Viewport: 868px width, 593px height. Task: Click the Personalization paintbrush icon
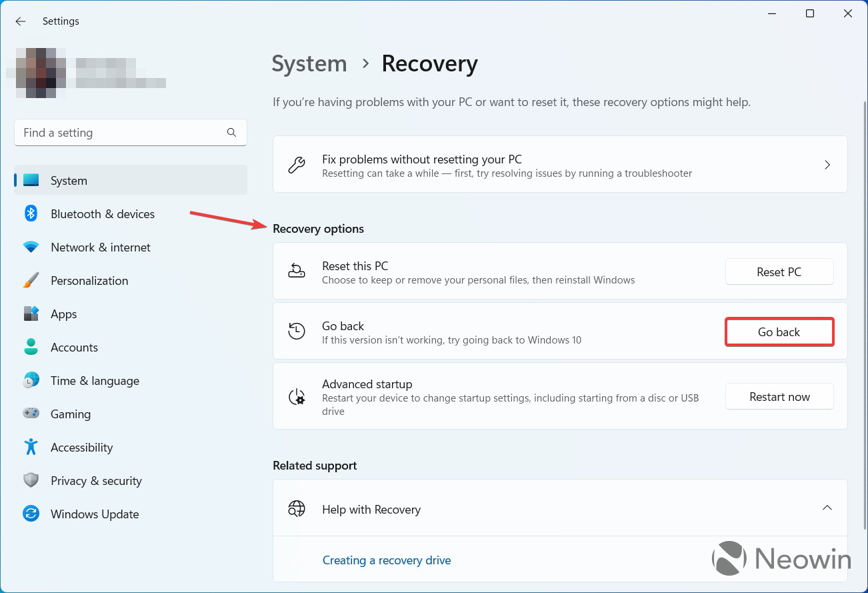coord(31,281)
